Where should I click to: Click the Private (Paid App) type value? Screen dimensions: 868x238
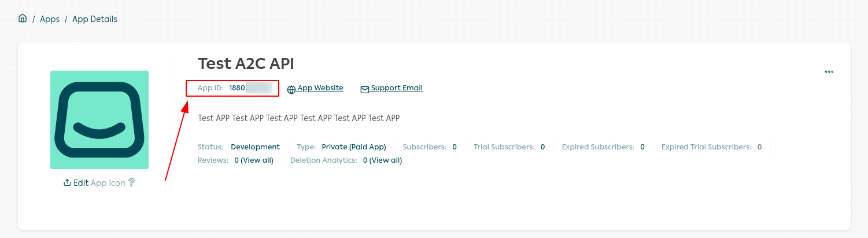click(x=354, y=147)
